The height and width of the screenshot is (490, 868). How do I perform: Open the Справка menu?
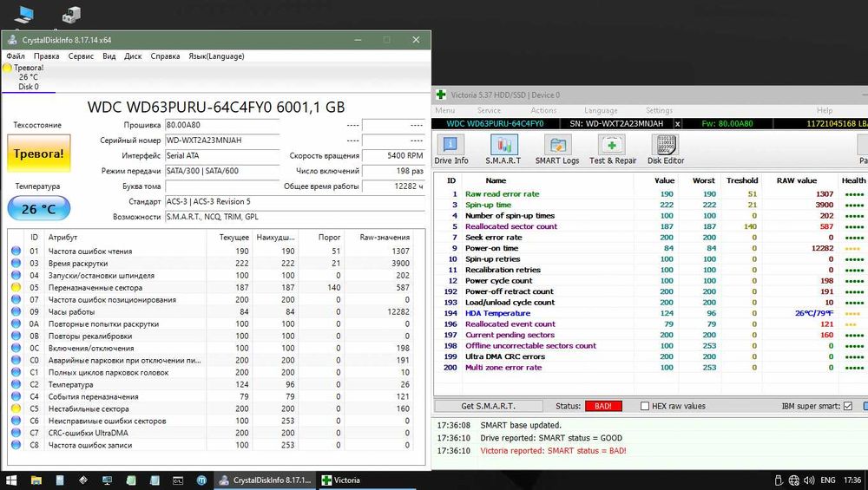[x=165, y=56]
